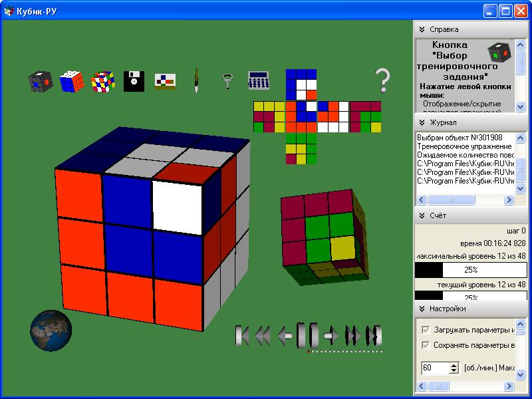Viewport: 532px width, 399px height.
Task: Open the calculator icon in toolbar
Action: (x=259, y=80)
